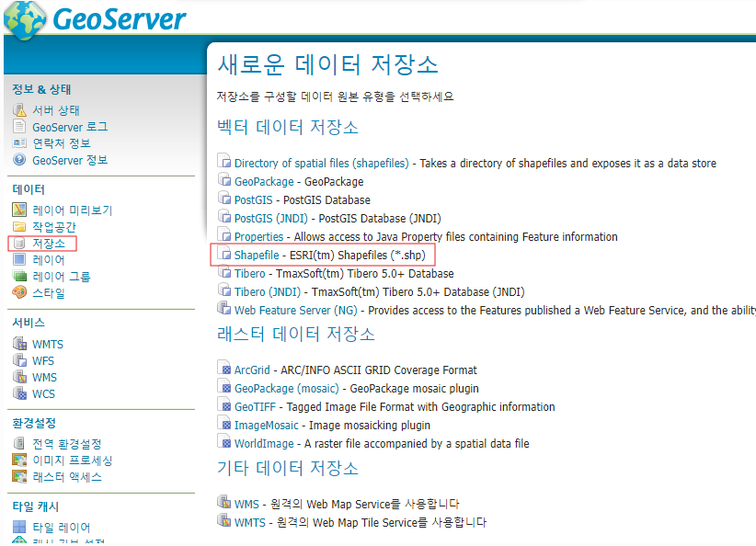Open WFS service settings link
This screenshot has width=756, height=546.
(x=43, y=360)
